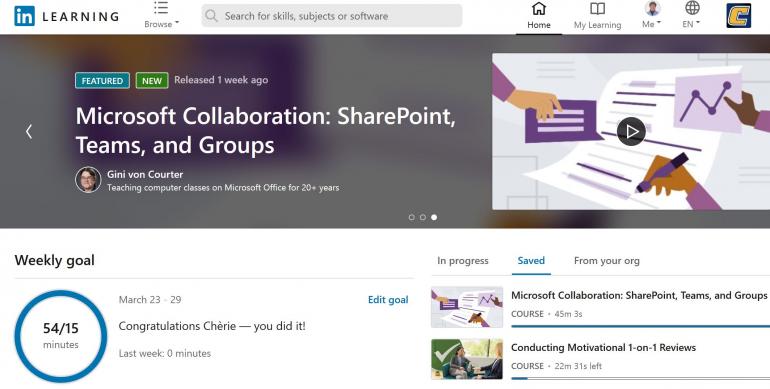770x389 pixels.
Task: Click the organization logo top right
Action: pos(739,16)
